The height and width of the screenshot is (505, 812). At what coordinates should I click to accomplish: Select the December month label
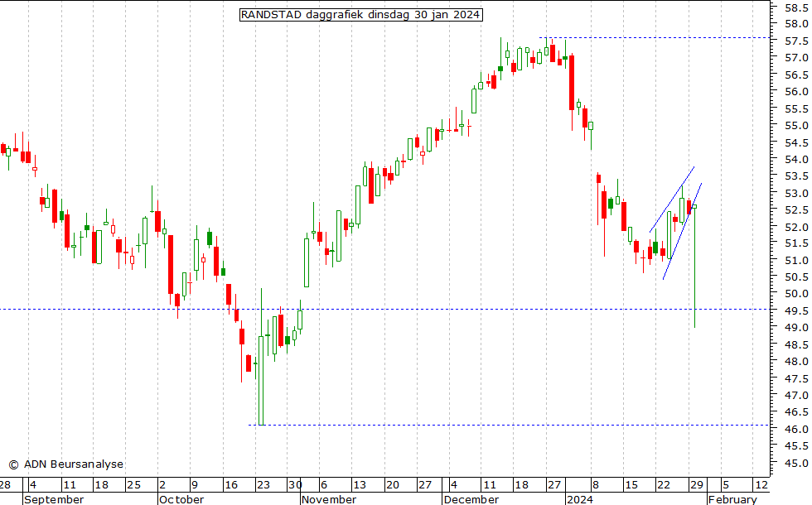[x=471, y=499]
